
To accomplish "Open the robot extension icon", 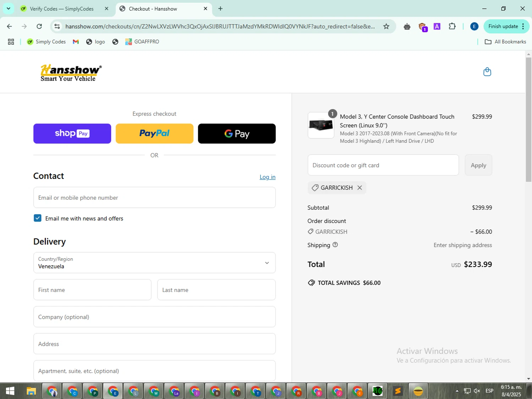I will pos(407,26).
